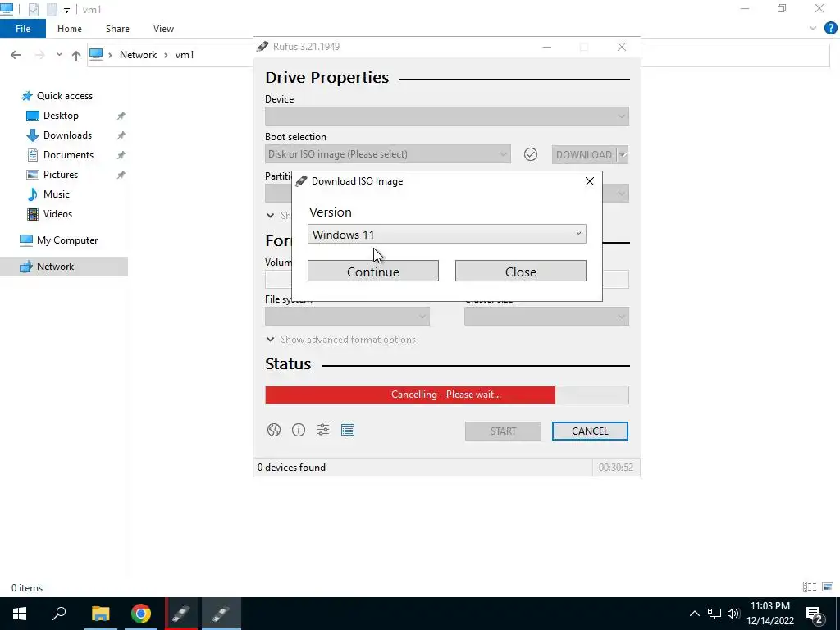Open the File system dropdown
840x630 pixels.
tap(347, 317)
